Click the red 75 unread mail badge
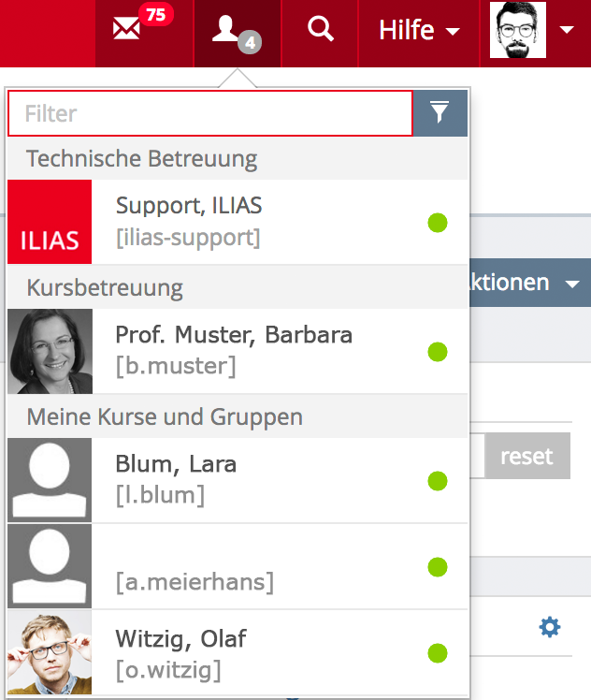Image resolution: width=591 pixels, height=700 pixels. pyautogui.click(x=155, y=15)
